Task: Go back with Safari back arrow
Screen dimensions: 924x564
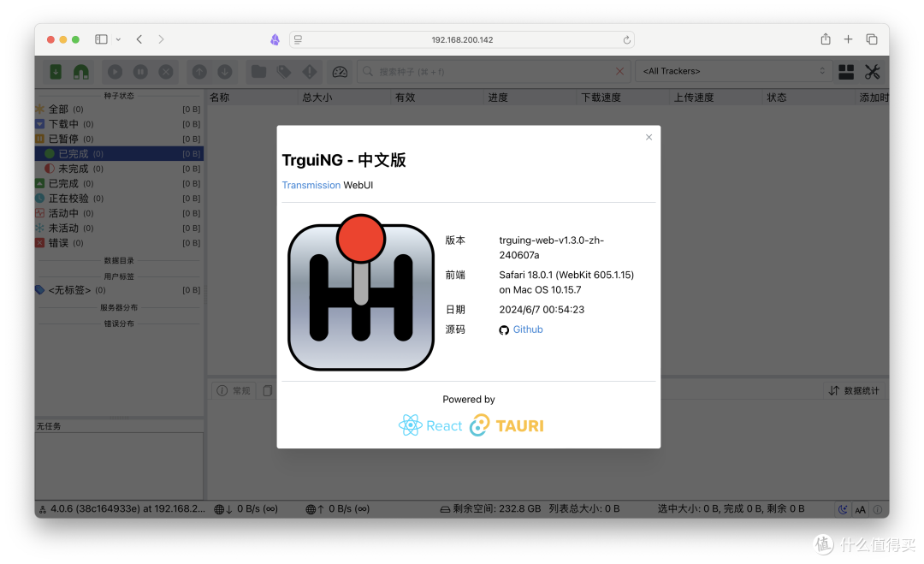Action: [139, 39]
